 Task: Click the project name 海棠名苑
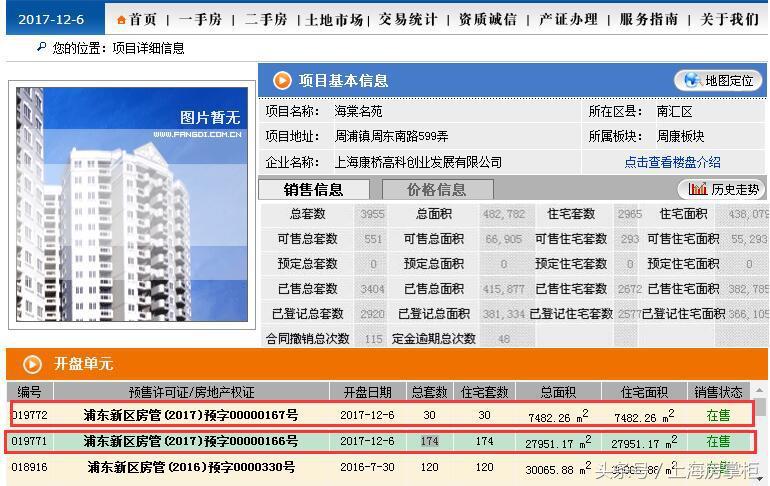pos(358,111)
